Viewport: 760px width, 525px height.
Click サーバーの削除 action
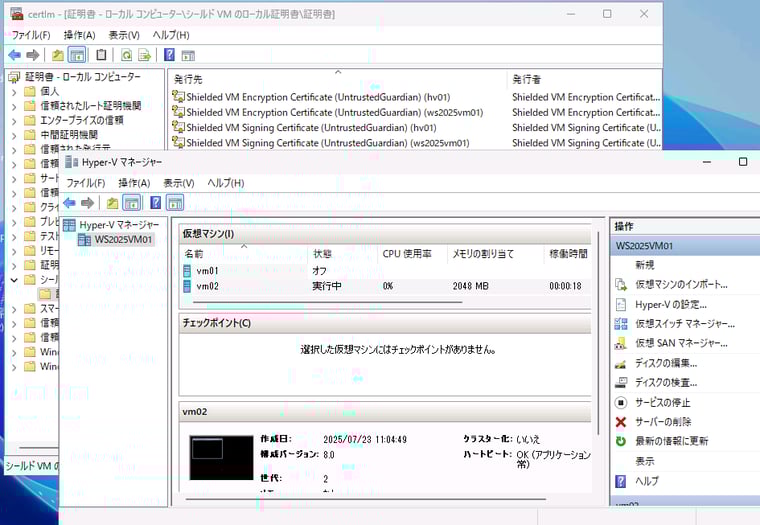coord(663,422)
